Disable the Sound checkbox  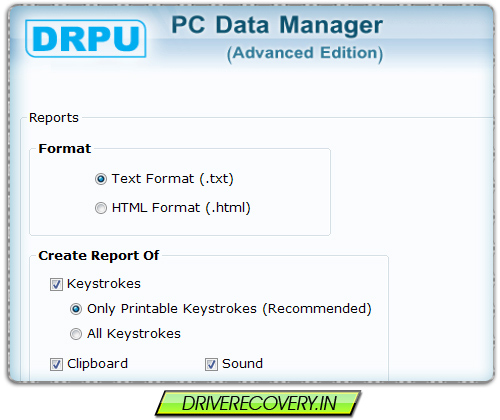(211, 364)
